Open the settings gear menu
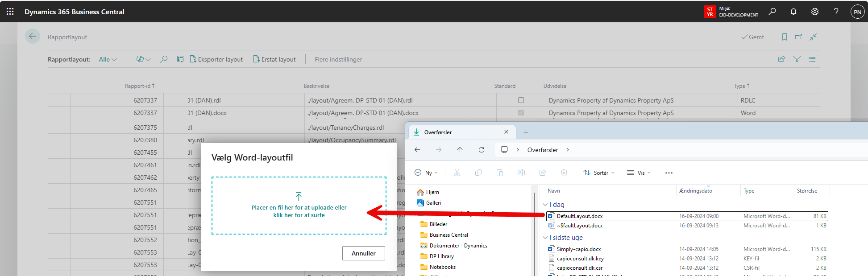Screen dimensions: 868x276 pos(815,12)
